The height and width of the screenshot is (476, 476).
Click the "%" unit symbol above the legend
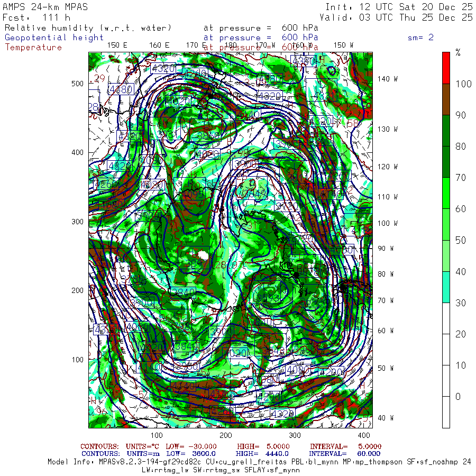click(458, 52)
